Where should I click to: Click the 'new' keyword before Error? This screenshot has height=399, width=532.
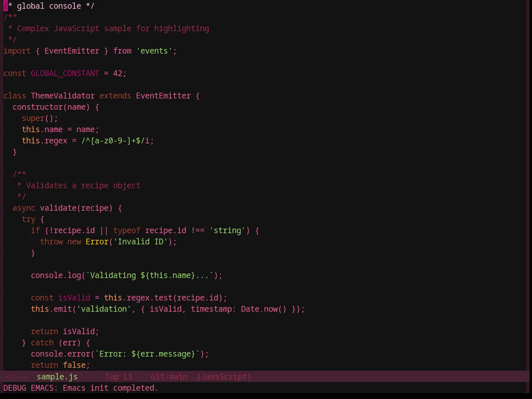point(74,241)
